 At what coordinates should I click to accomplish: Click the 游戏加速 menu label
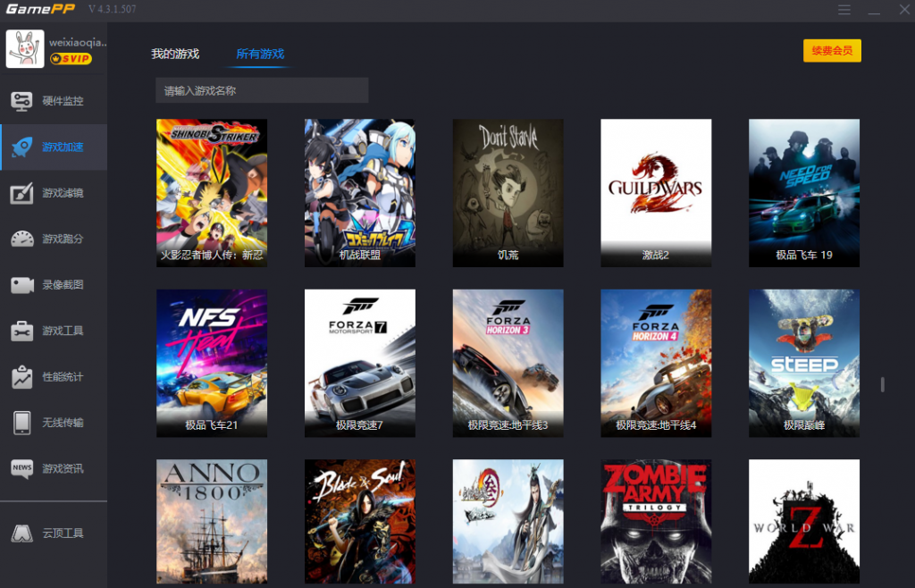point(63,147)
